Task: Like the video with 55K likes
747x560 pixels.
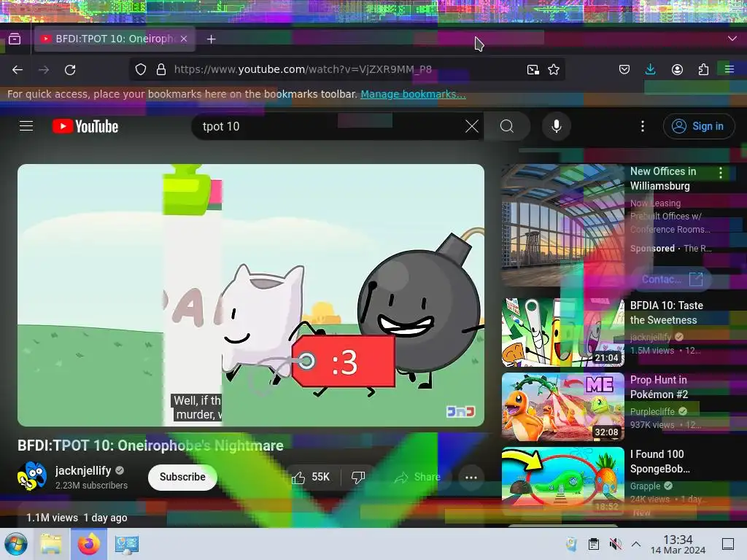Action: 311,477
